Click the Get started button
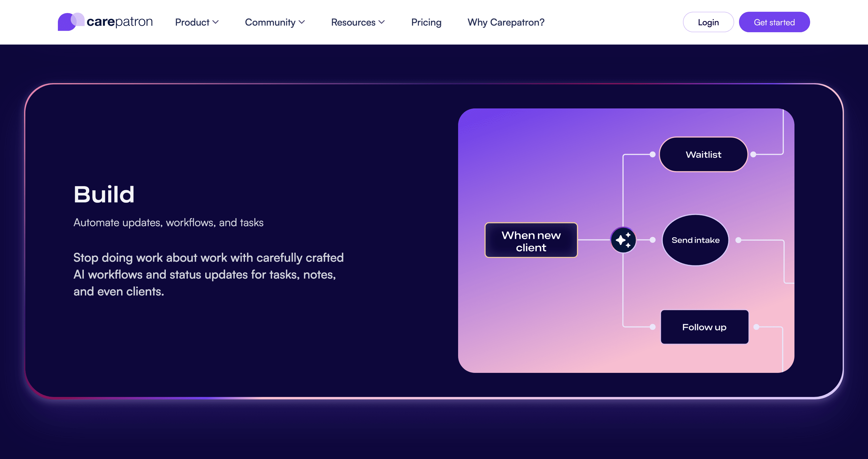868x459 pixels. (774, 22)
